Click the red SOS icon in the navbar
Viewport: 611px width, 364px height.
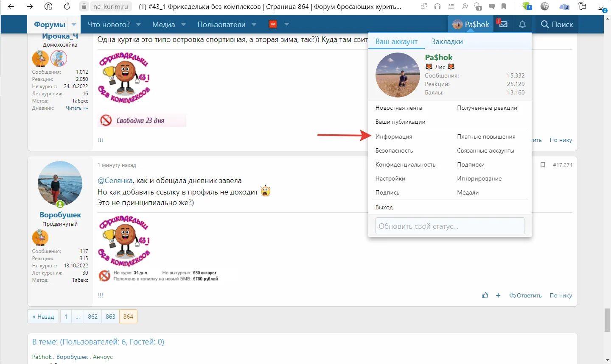point(273,24)
